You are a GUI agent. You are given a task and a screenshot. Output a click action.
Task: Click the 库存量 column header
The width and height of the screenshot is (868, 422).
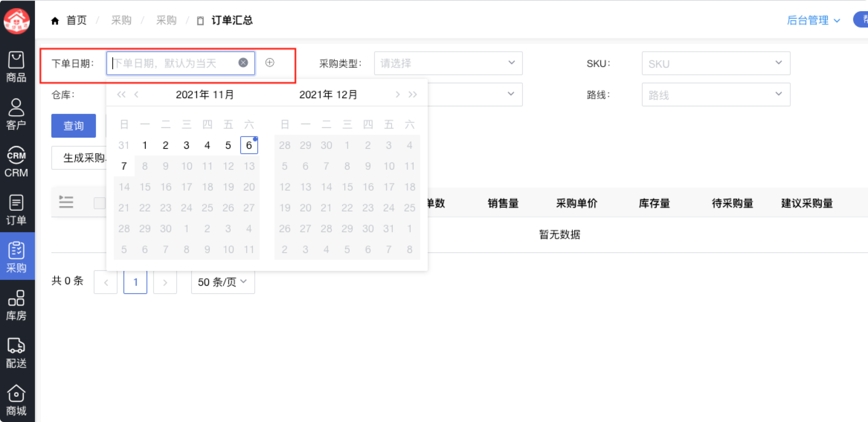(x=654, y=203)
